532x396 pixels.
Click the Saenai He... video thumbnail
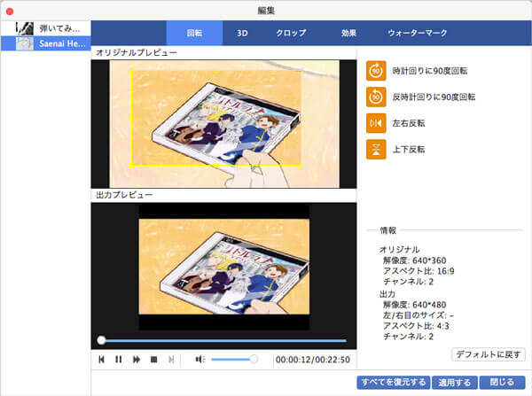(x=25, y=43)
